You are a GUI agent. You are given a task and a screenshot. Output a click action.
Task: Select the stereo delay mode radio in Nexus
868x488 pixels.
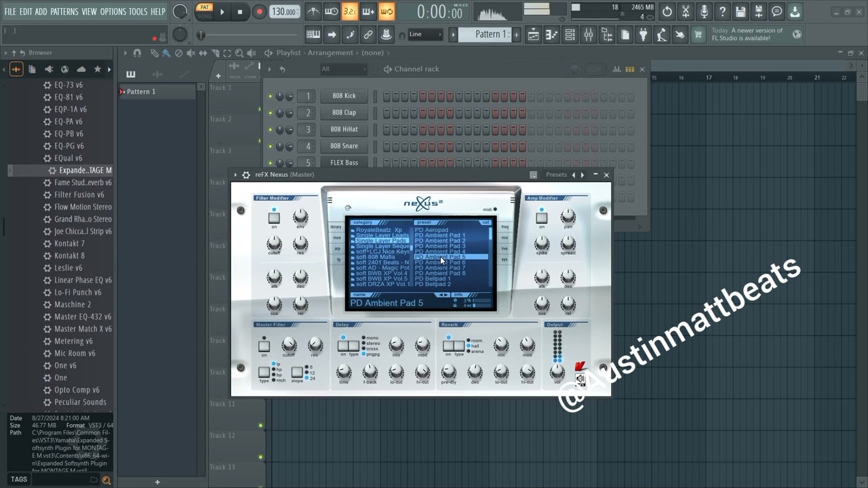click(x=363, y=343)
